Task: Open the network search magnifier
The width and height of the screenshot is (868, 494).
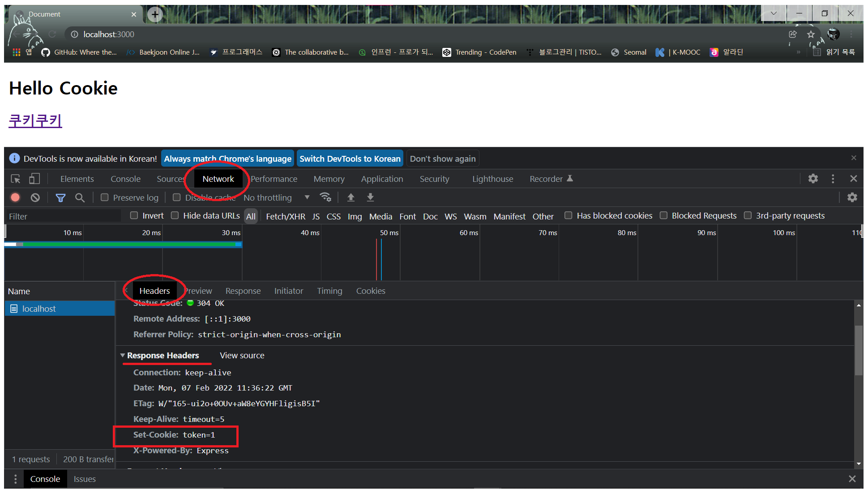Action: (80, 198)
